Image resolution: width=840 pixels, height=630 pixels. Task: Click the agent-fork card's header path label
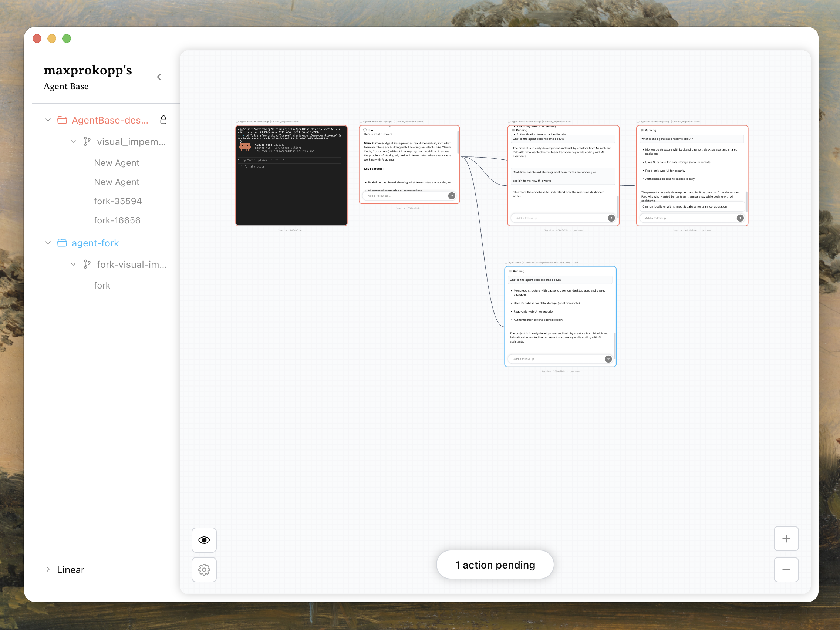click(x=541, y=262)
